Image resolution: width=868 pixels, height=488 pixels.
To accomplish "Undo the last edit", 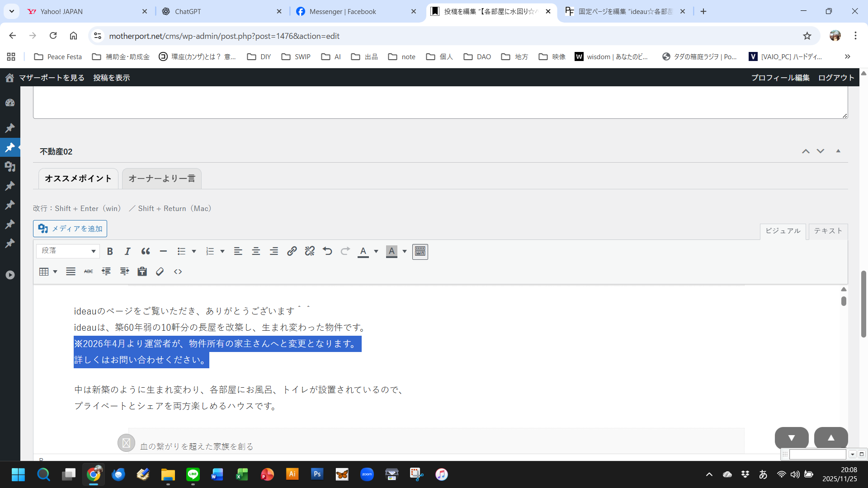I will [327, 251].
